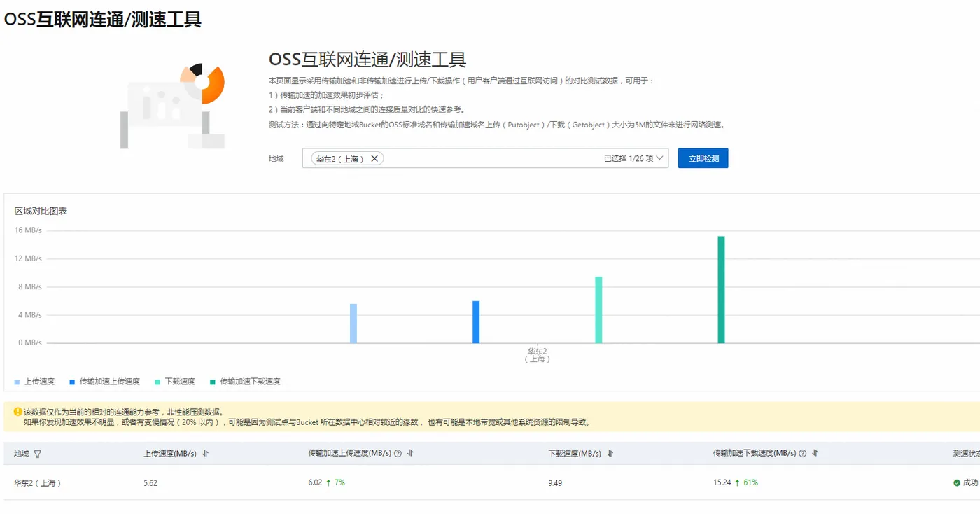Click the 16 MB/s axis label
The width and height of the screenshot is (980, 514).
tap(28, 230)
